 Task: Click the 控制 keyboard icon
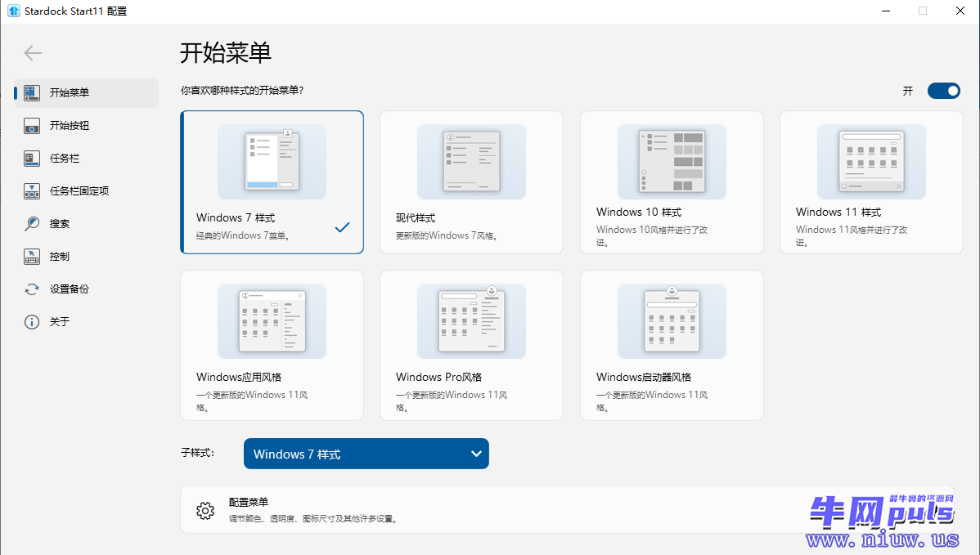pos(32,257)
